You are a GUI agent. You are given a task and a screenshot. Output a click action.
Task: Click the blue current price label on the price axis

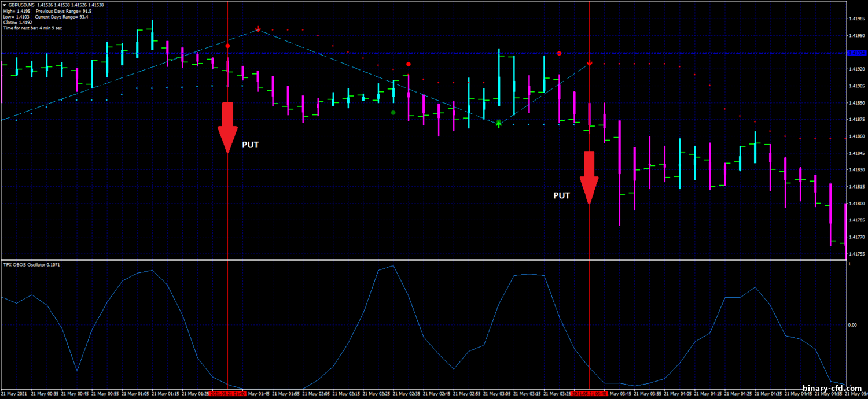click(856, 53)
